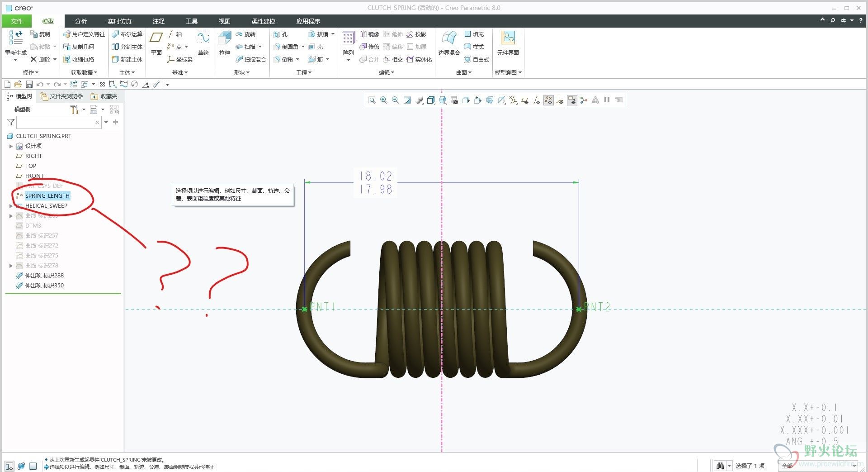The width and height of the screenshot is (868, 472).
Task: Click 用户定义特征 button
Action: [84, 34]
